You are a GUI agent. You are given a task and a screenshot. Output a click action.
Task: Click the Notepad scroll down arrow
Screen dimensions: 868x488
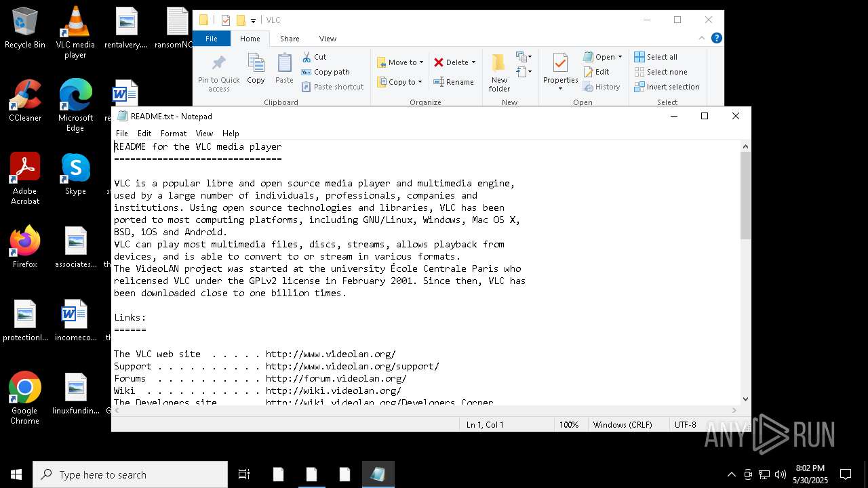coord(745,399)
